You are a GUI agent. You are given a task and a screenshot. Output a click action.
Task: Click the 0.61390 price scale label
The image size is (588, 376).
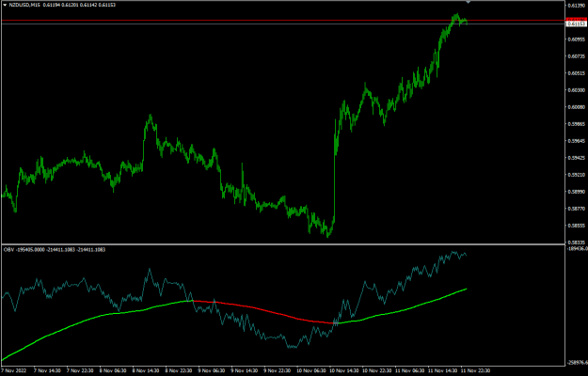tap(577, 6)
